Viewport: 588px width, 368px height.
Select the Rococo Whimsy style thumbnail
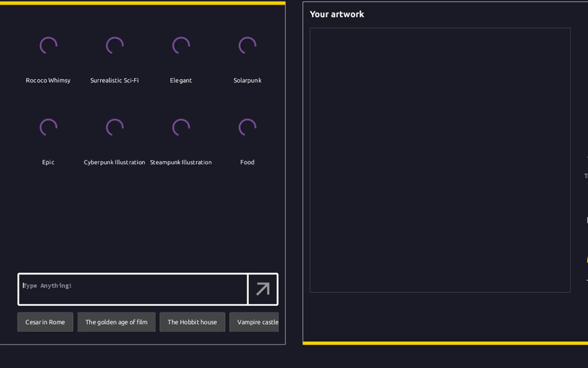click(x=48, y=45)
